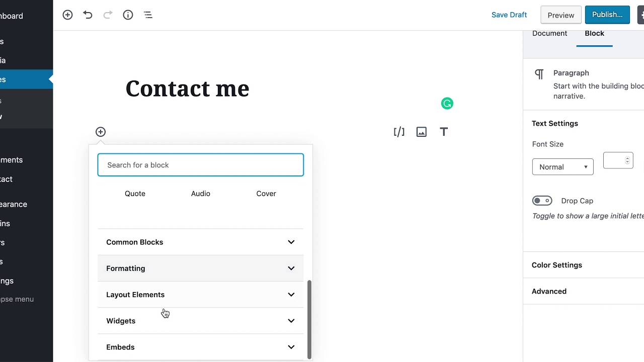644x362 pixels.
Task: Click the inline add block plus icon
Action: [101, 132]
